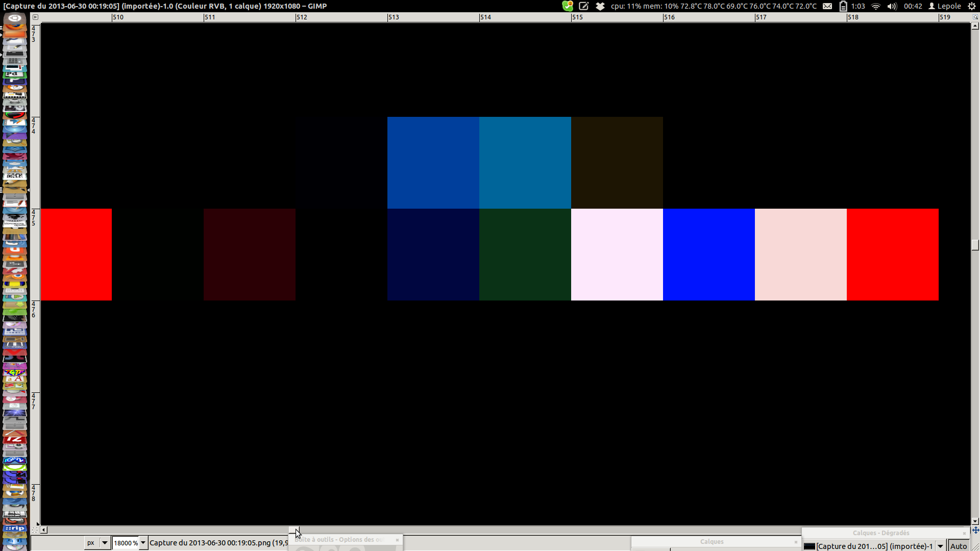Click the Wi-Fi network indicator
Image resolution: width=980 pixels, height=551 pixels.
876,6
